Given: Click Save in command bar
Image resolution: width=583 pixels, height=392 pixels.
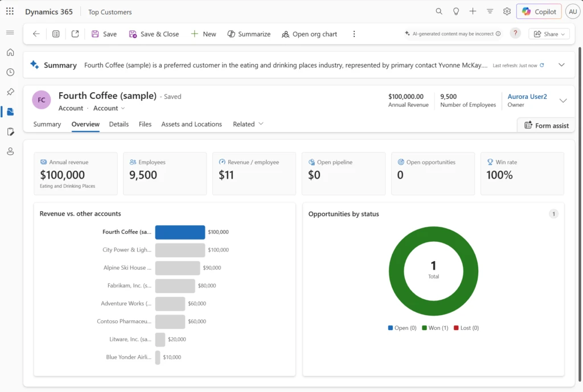Looking at the screenshot, I should pyautogui.click(x=104, y=34).
